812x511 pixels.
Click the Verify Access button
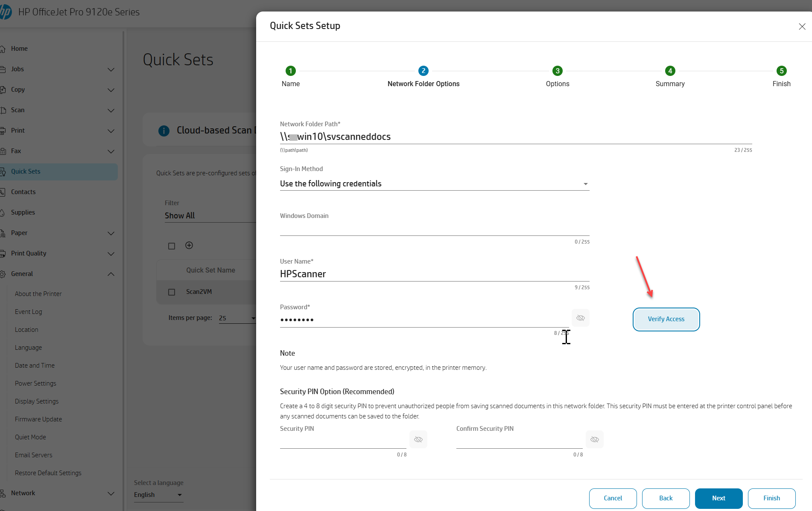coord(666,319)
